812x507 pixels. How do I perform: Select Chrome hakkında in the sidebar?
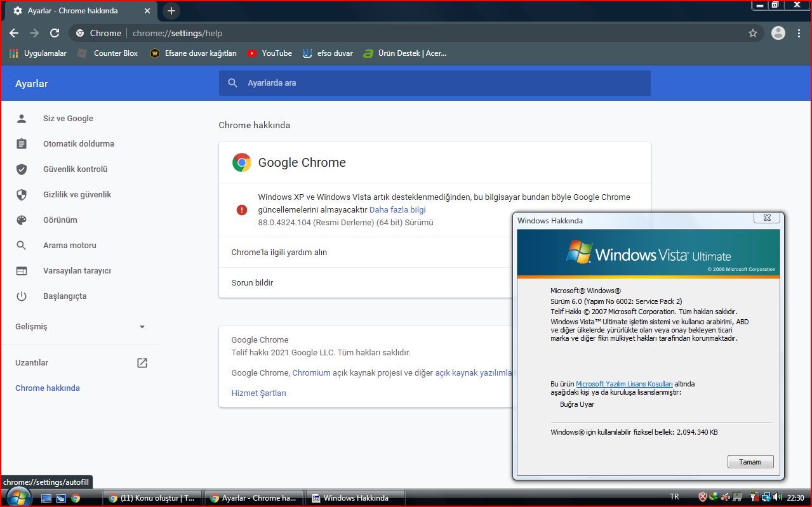click(x=48, y=388)
